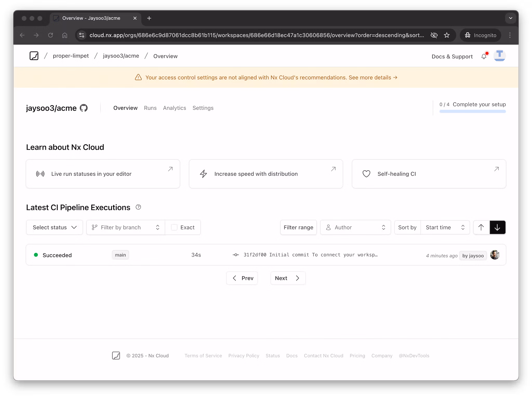Image resolution: width=532 pixels, height=397 pixels.
Task: Expand the Select status dropdown
Action: pyautogui.click(x=55, y=227)
